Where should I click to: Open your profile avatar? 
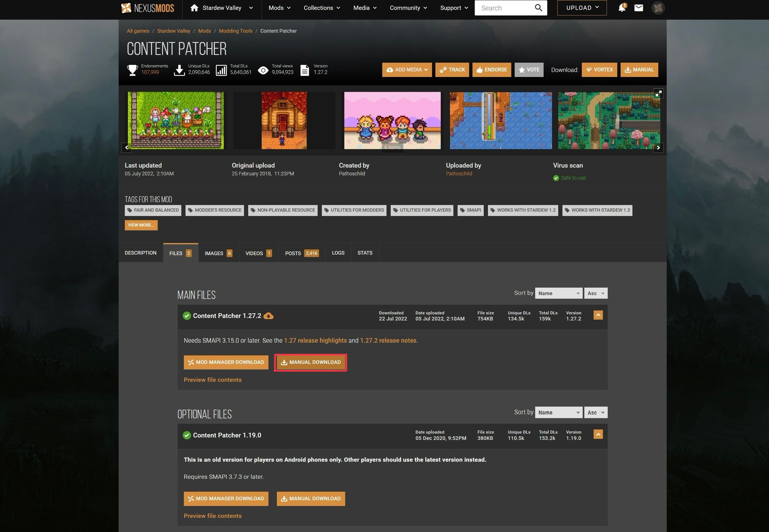(658, 8)
